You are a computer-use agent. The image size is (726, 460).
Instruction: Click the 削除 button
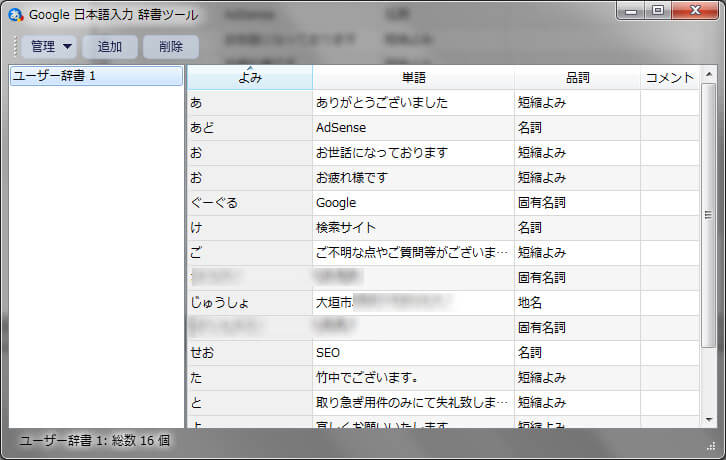(171, 47)
